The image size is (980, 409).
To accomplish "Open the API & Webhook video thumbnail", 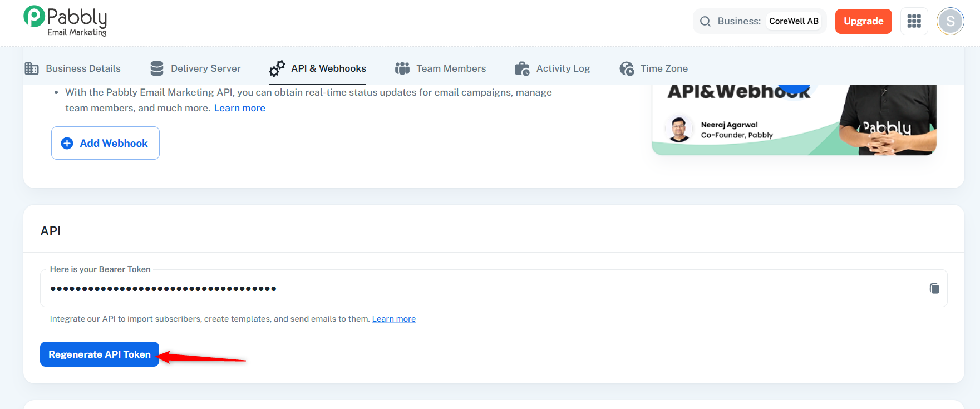I will click(794, 120).
